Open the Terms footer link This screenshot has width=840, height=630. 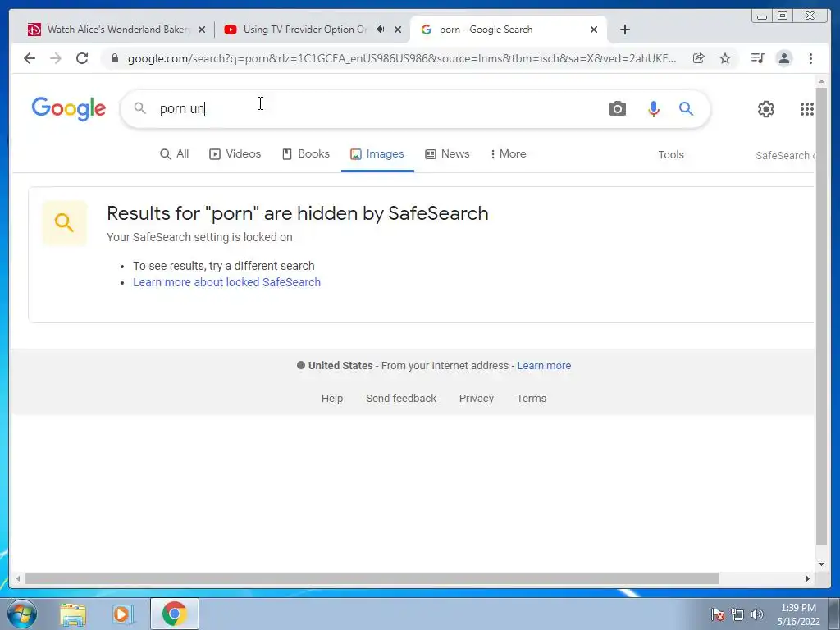pyautogui.click(x=532, y=398)
